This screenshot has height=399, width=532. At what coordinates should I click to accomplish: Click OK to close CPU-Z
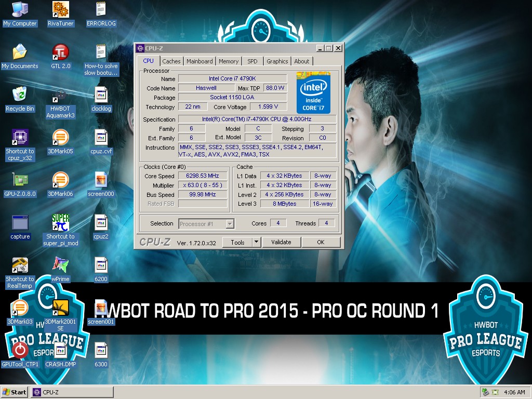tap(321, 242)
